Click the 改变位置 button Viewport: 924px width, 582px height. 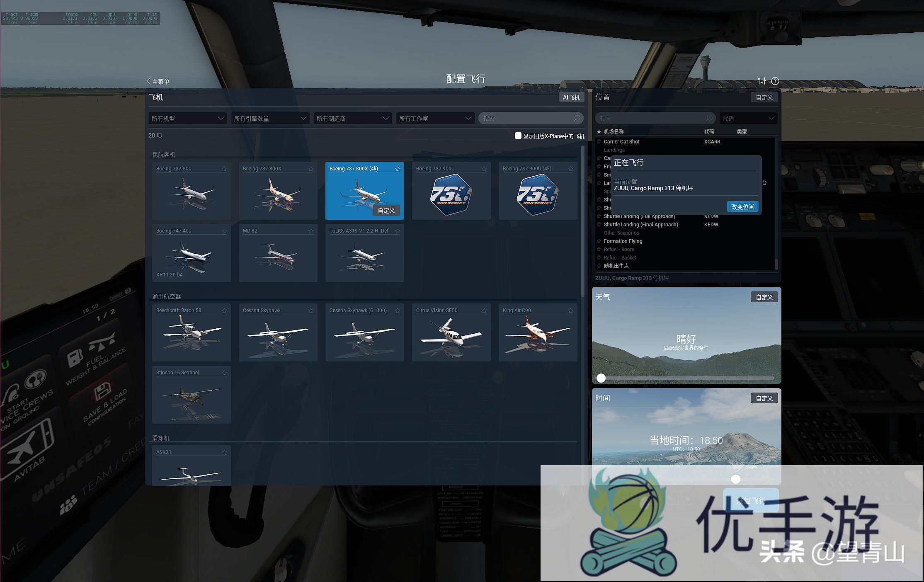coord(742,206)
